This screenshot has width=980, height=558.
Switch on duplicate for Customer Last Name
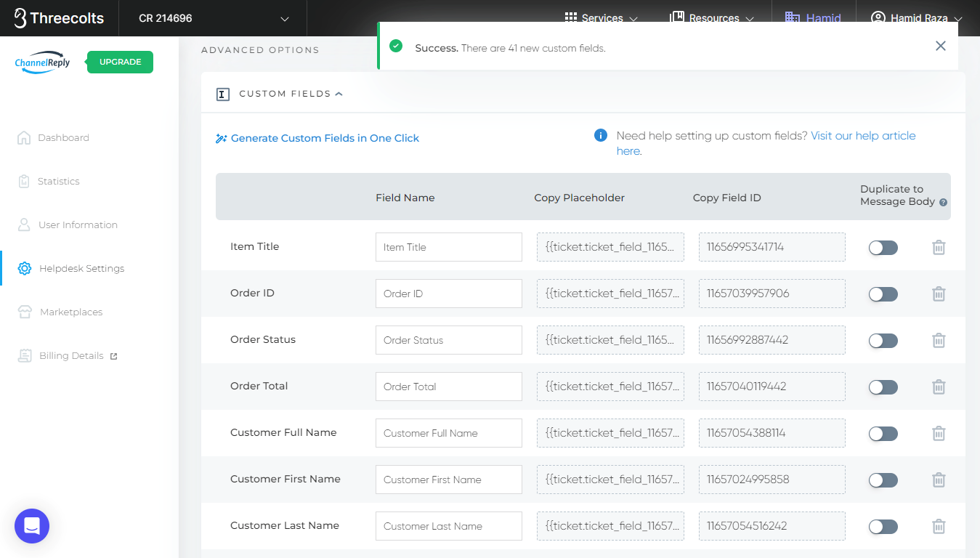click(x=883, y=527)
